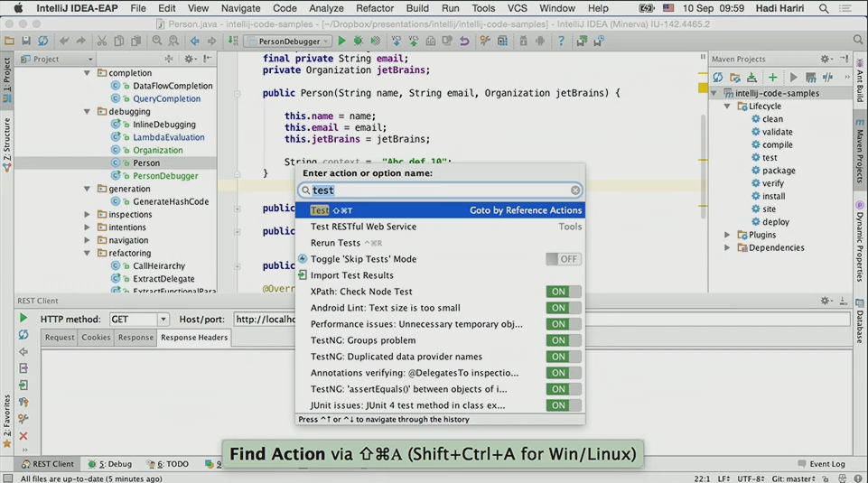This screenshot has height=483, width=868.
Task: Toggle Performance issues temporary obj switch
Action: [563, 324]
